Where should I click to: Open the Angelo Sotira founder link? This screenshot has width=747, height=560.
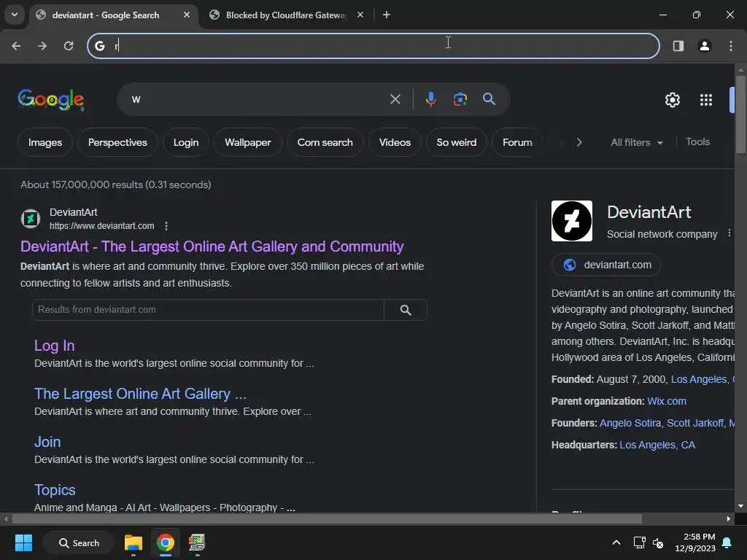[x=630, y=424]
